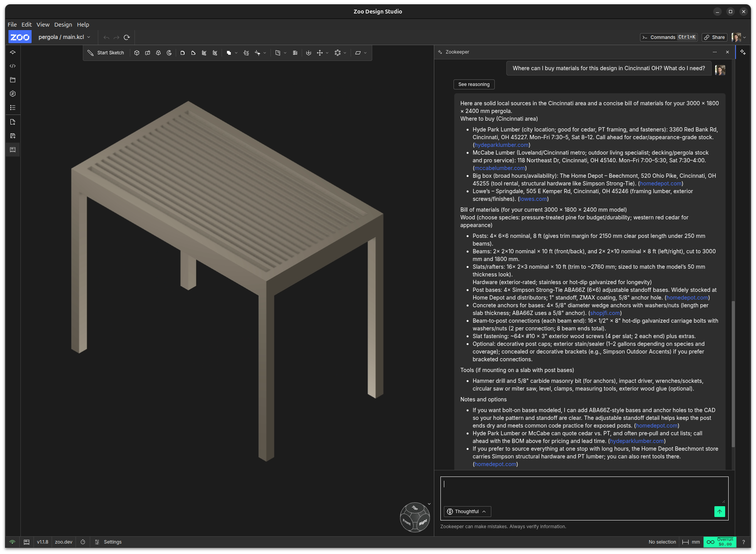Click the Extrude cube tool icon

(137, 53)
